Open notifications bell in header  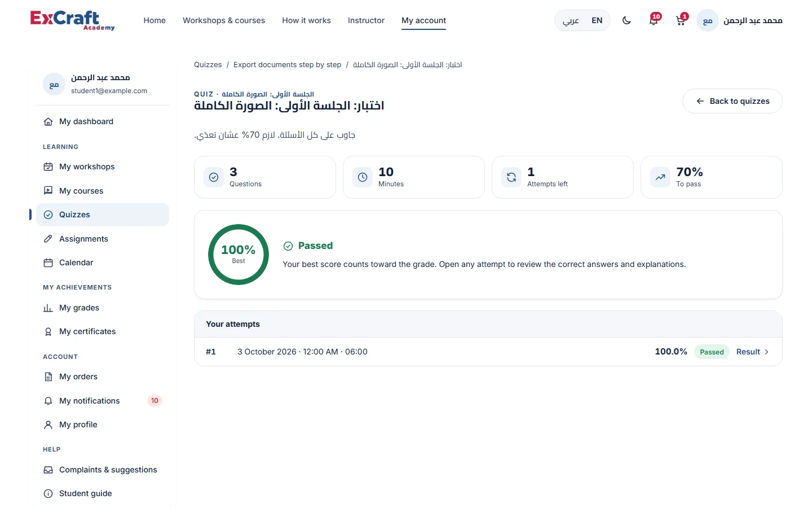click(654, 20)
